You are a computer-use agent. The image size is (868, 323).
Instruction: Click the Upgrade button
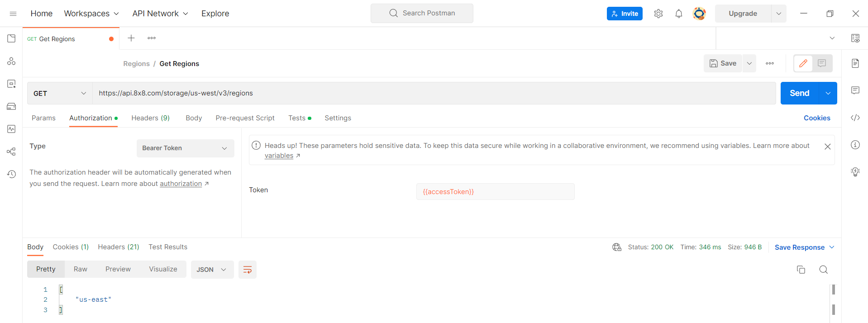pos(743,14)
